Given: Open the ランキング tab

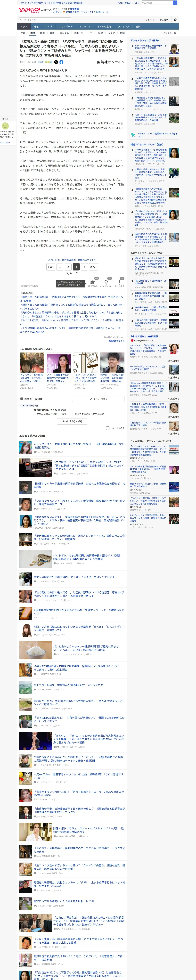Looking at the screenshot, I should 123,27.
